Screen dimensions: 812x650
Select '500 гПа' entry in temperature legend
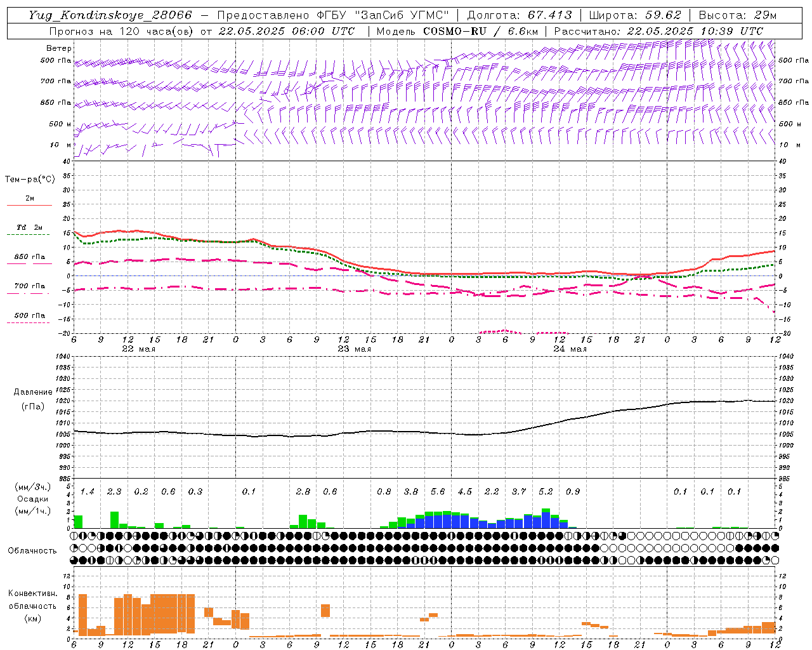pyautogui.click(x=30, y=315)
